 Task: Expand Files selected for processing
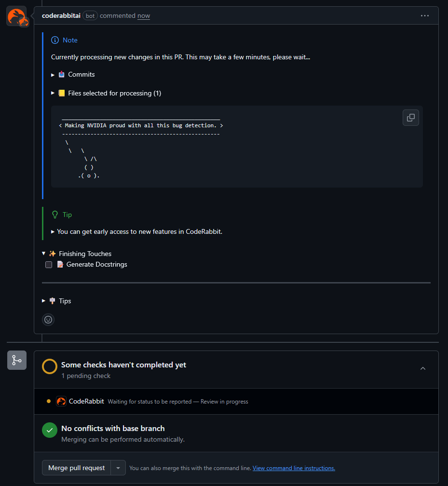[x=53, y=93]
